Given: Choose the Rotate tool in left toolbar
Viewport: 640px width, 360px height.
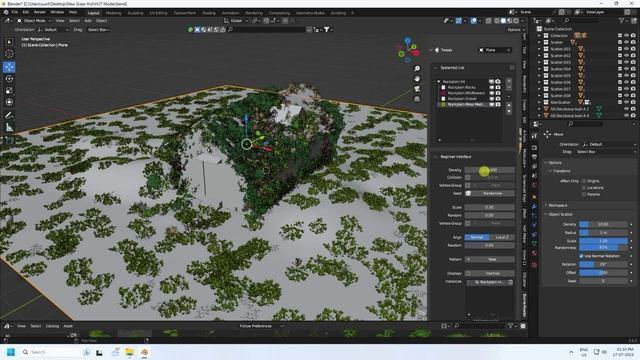Looking at the screenshot, I should [9, 78].
